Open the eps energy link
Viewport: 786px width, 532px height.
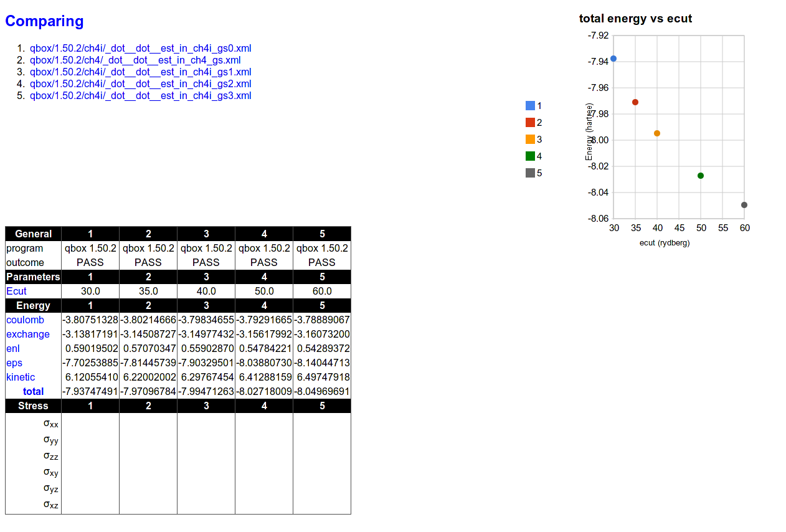tap(14, 363)
